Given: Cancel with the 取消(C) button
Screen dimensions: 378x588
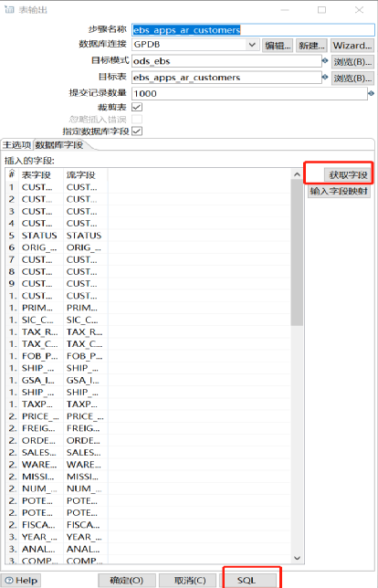Looking at the screenshot, I should click(x=187, y=581).
